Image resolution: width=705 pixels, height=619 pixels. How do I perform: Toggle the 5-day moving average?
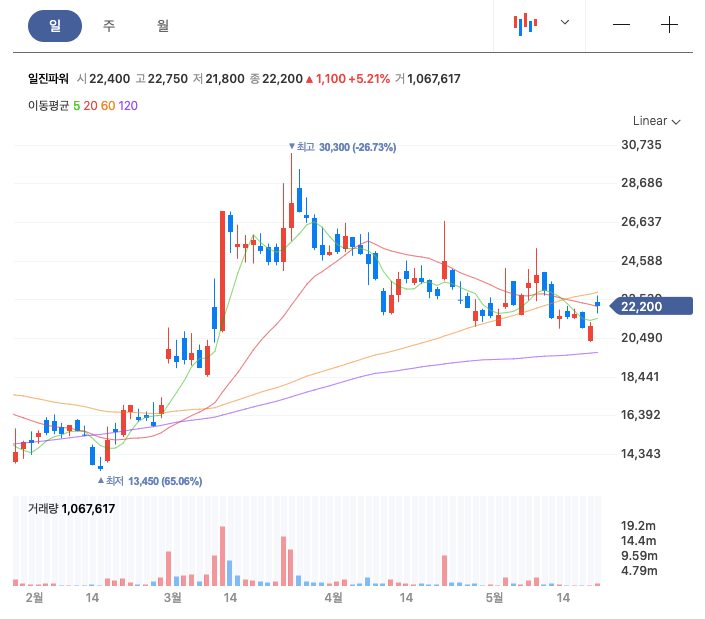pos(76,106)
